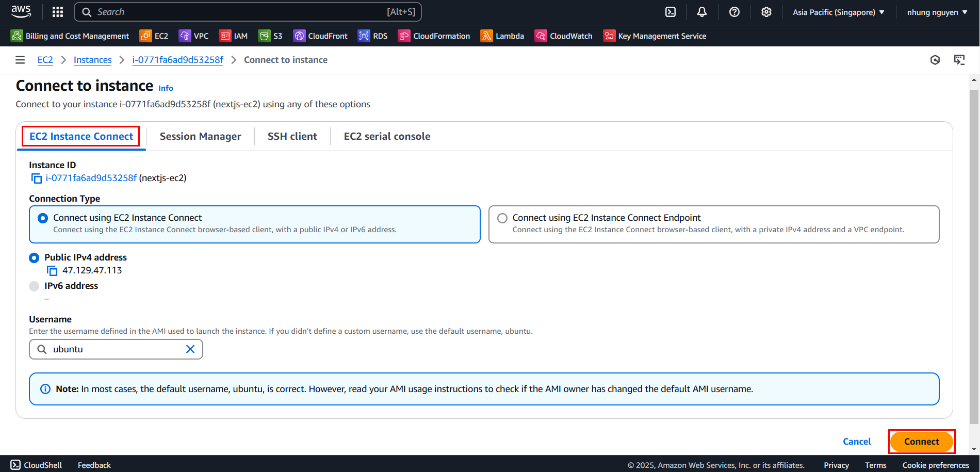Open i-0771fa6ad9d53258f breadcrumb link
This screenshot has height=472, width=980.
[177, 60]
